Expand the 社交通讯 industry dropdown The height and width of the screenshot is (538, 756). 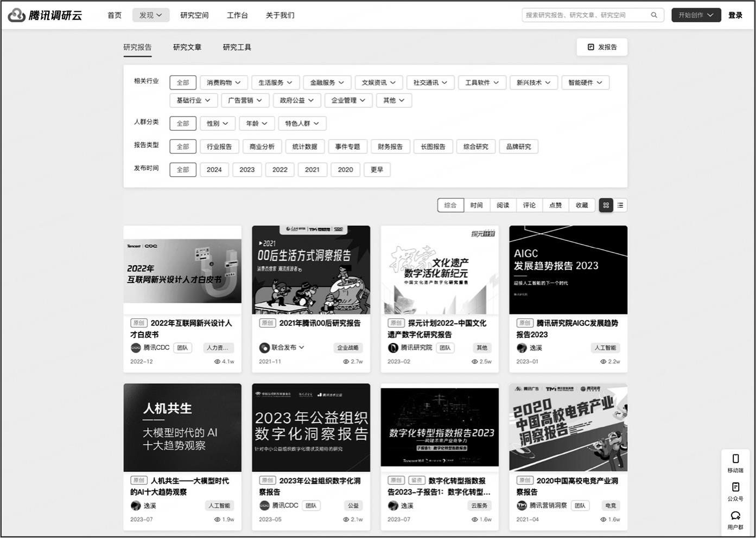point(430,82)
